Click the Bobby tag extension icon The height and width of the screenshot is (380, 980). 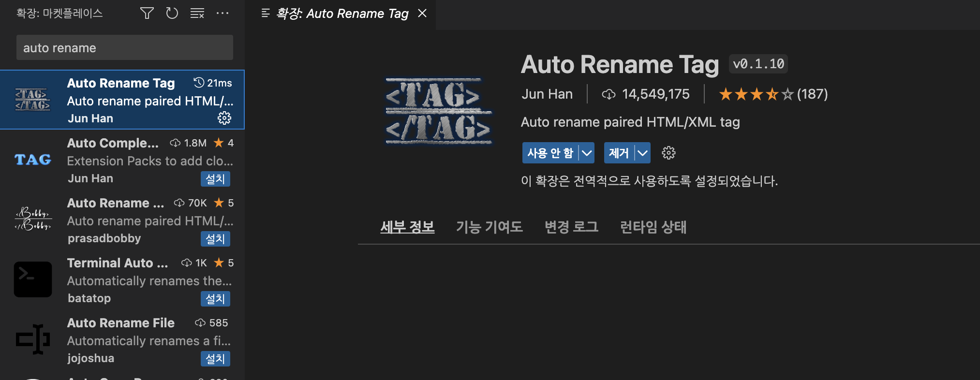coord(33,219)
